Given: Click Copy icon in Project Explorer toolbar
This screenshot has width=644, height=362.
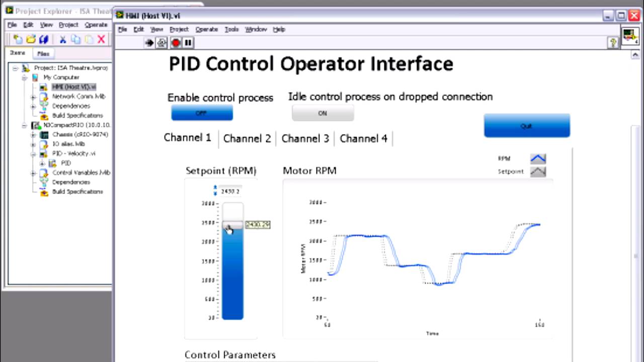Looking at the screenshot, I should click(76, 39).
